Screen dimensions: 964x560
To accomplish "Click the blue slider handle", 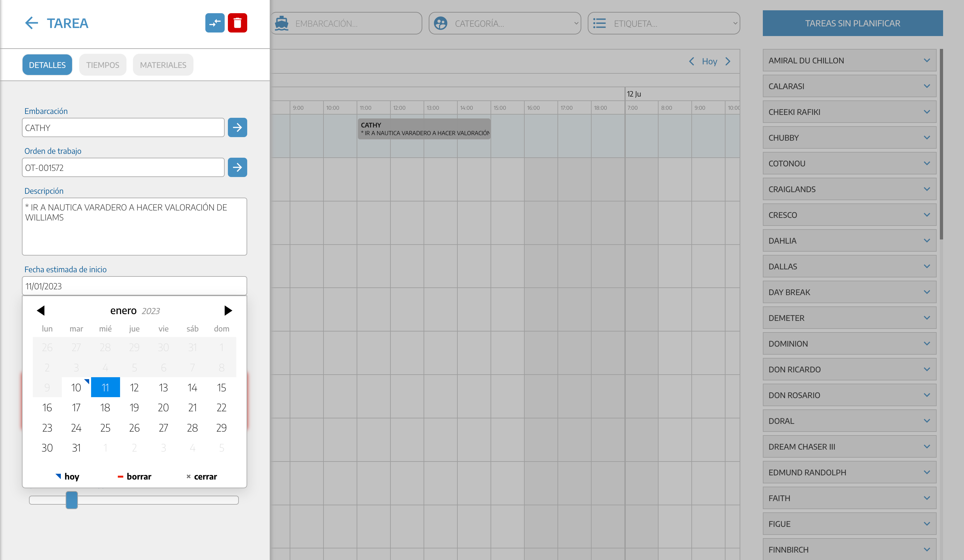I will click(71, 500).
